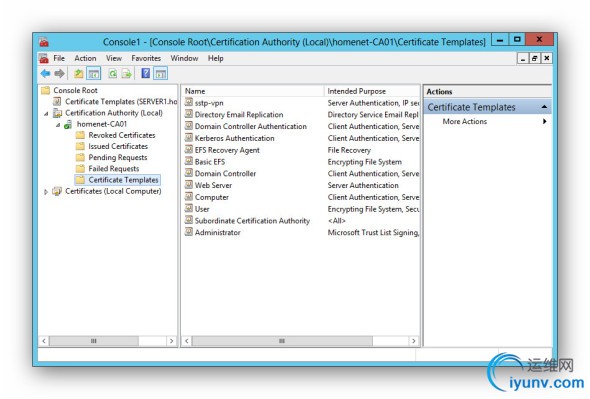Click the Revoked Certificates folder icon
The width and height of the screenshot is (590, 399).
[80, 135]
